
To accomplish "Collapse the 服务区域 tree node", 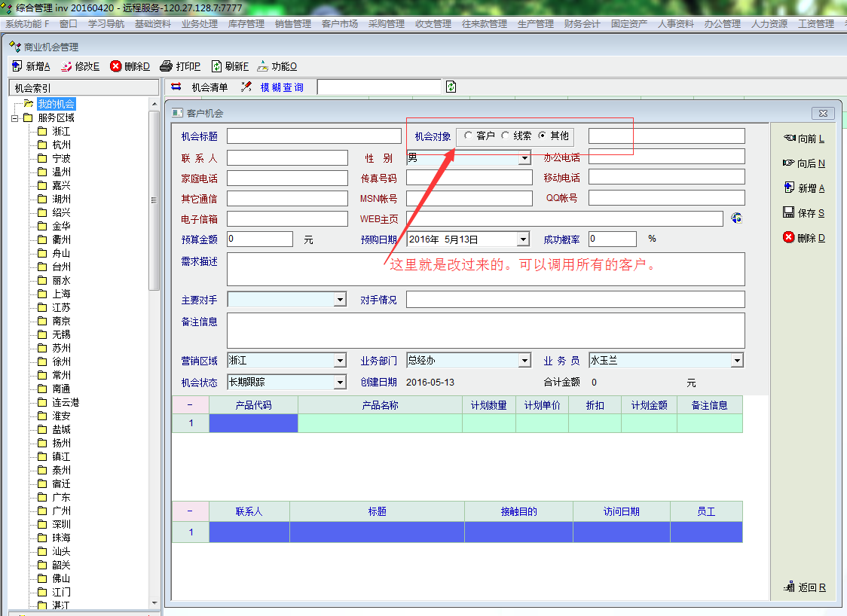I will (x=15, y=118).
